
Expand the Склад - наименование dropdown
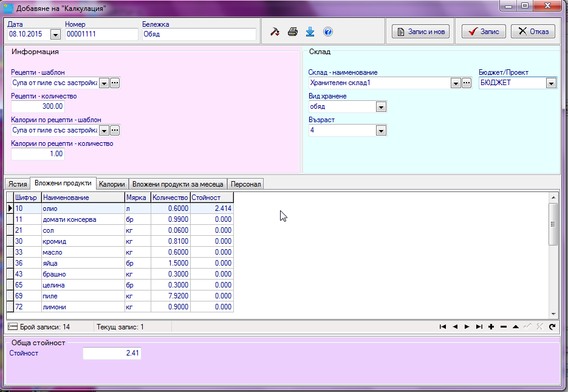(x=456, y=83)
